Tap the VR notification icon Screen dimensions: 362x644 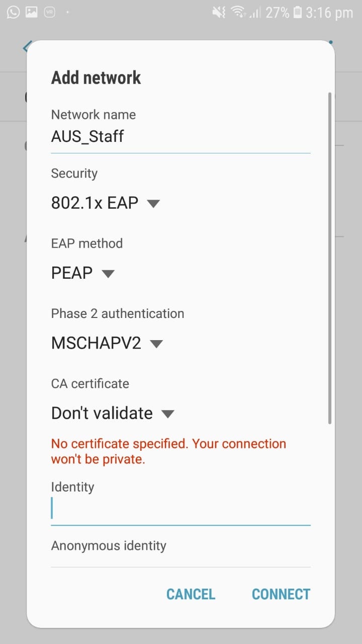[x=49, y=13]
